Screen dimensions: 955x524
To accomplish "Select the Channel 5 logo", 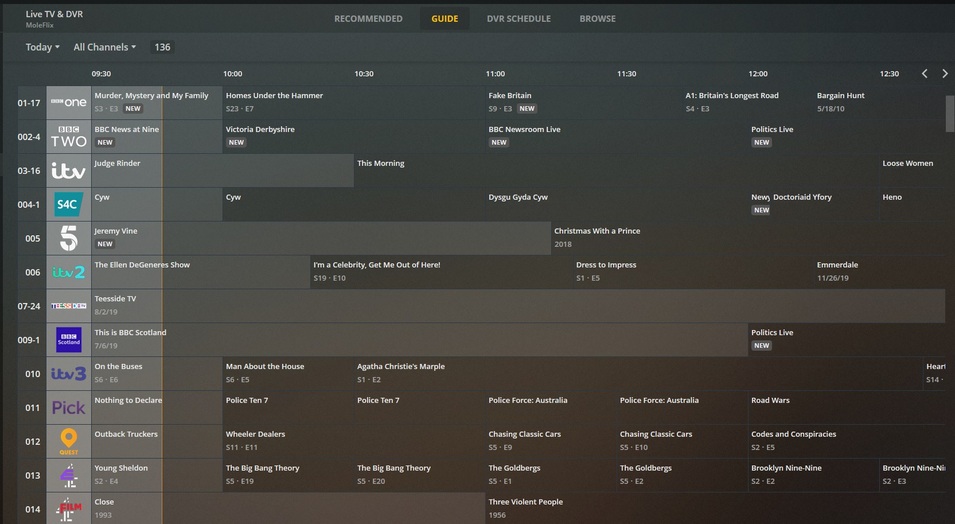I will pyautogui.click(x=69, y=238).
